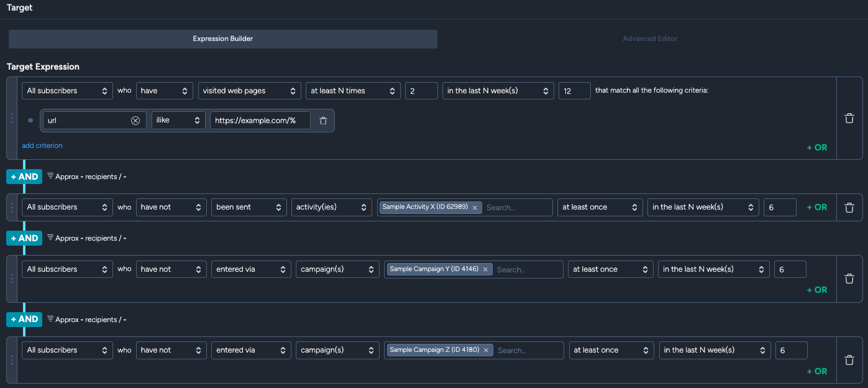Screen dimensions: 868x388
Task: Click the https://example.com/% value field
Action: point(260,121)
